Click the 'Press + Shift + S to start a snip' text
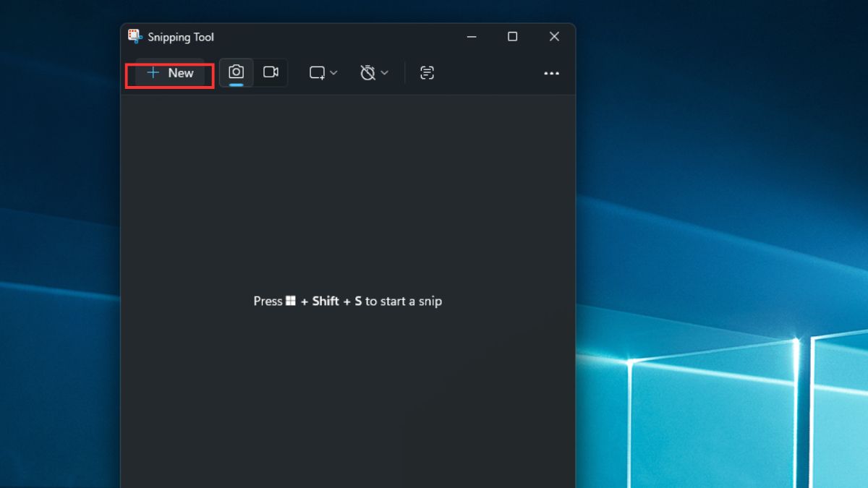 click(347, 301)
